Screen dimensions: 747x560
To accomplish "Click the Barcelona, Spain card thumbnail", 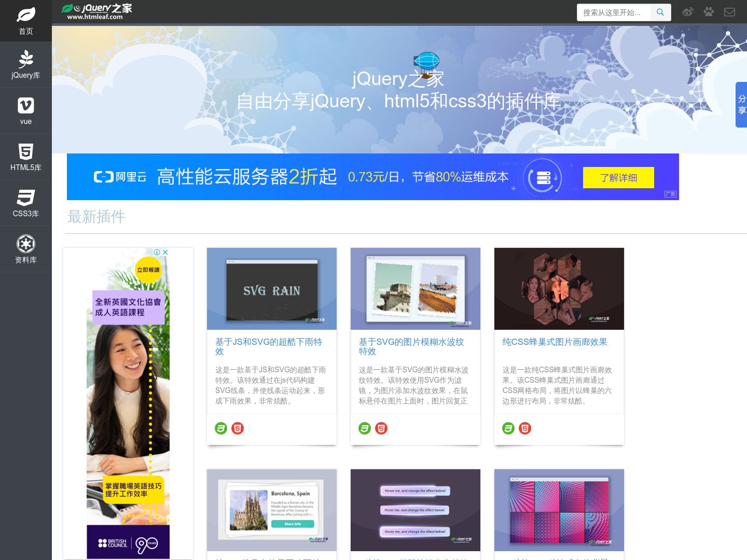I will (272, 510).
